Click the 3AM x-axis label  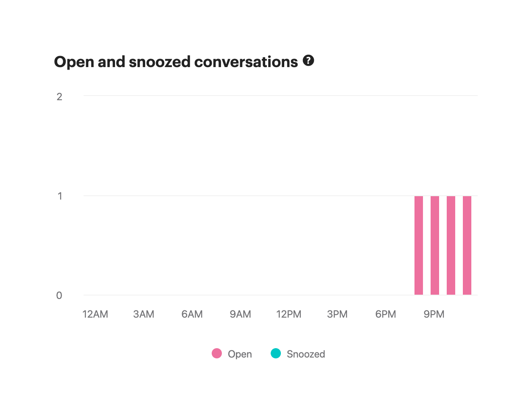(144, 314)
